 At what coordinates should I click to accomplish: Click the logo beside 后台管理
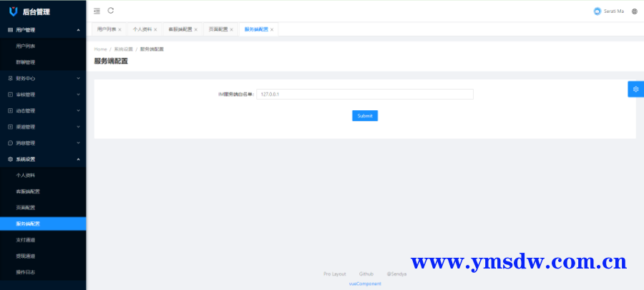(13, 11)
